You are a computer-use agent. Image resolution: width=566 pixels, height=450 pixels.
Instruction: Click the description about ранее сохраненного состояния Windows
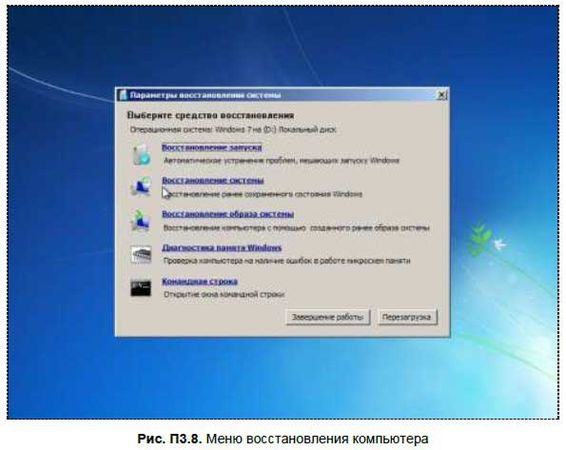[262, 194]
